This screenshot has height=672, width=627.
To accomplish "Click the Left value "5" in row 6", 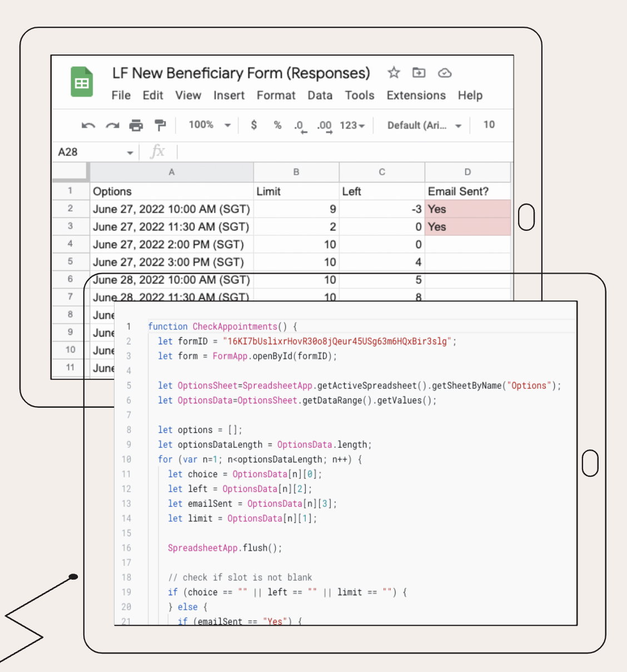I will (x=382, y=280).
